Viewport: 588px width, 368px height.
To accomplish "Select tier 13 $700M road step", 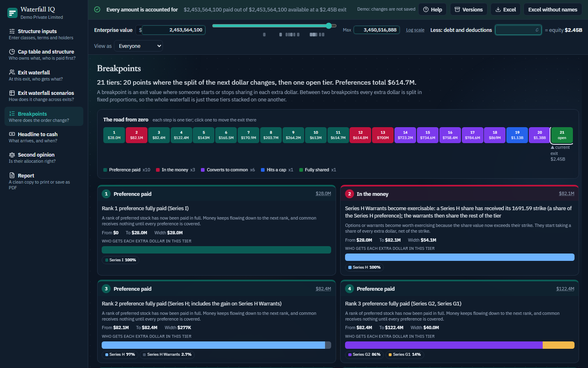I will pyautogui.click(x=383, y=135).
